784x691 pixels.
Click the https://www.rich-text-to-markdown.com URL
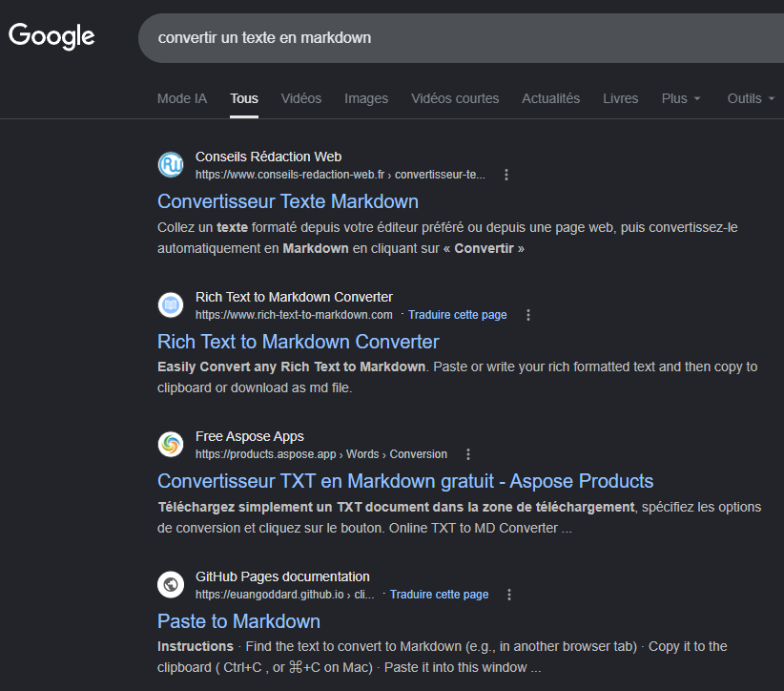coord(294,315)
